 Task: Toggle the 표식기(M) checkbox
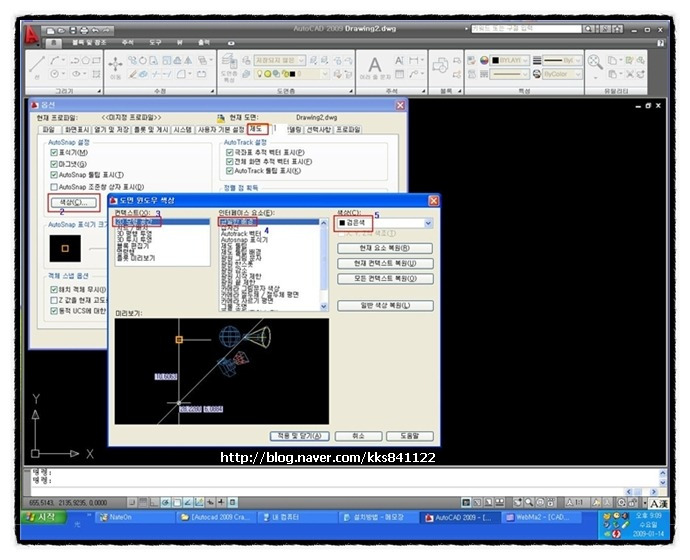(54, 153)
